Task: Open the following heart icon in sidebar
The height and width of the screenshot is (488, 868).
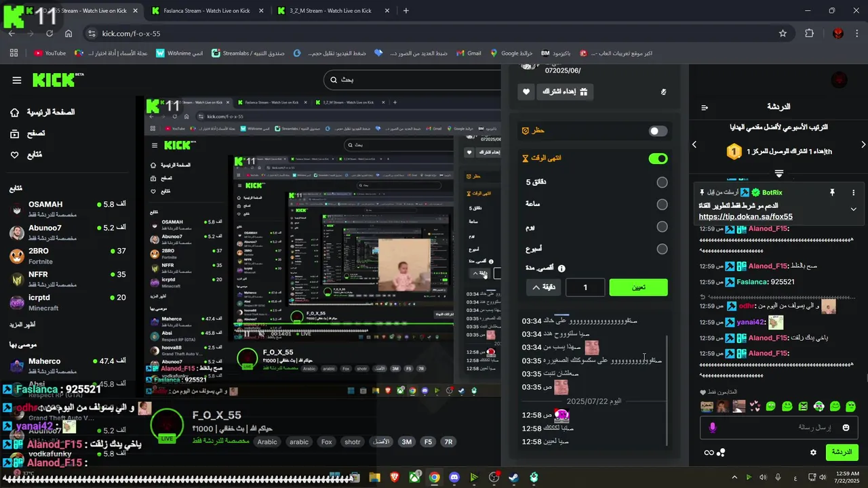Action: [15, 155]
